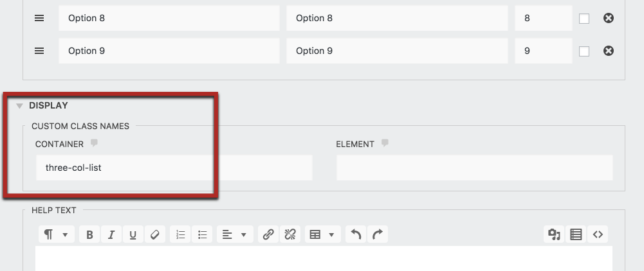Screen dimensions: 644x271
Task: Open the table insert dropdown
Action: pos(323,235)
